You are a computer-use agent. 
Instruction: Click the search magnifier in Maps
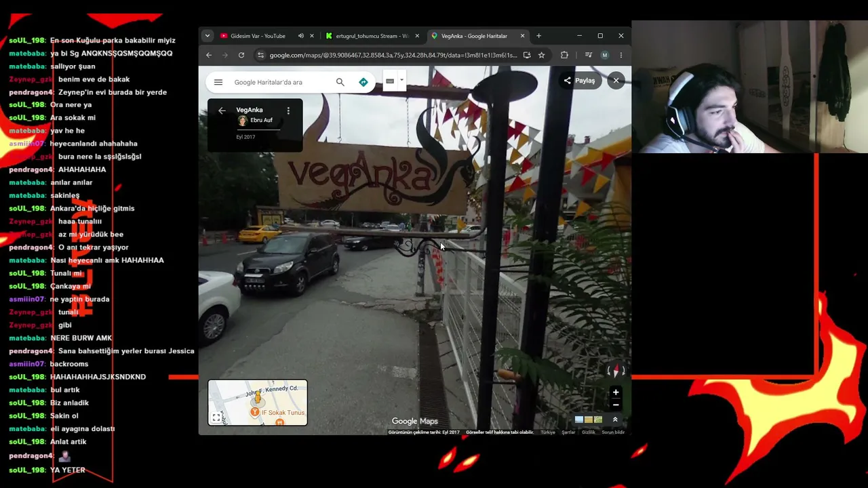(340, 82)
